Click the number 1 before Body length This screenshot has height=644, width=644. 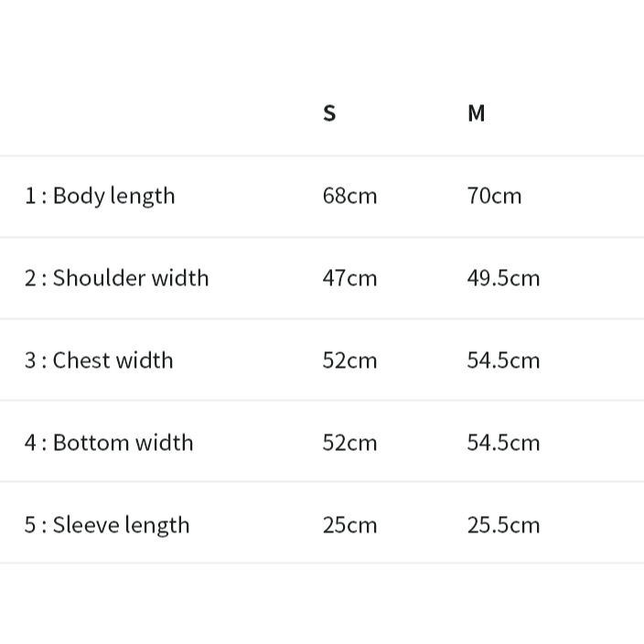(30, 196)
